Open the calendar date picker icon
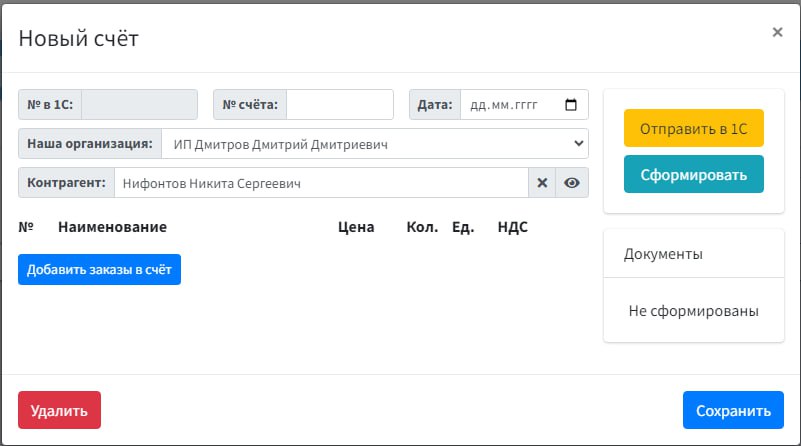 pyautogui.click(x=571, y=104)
